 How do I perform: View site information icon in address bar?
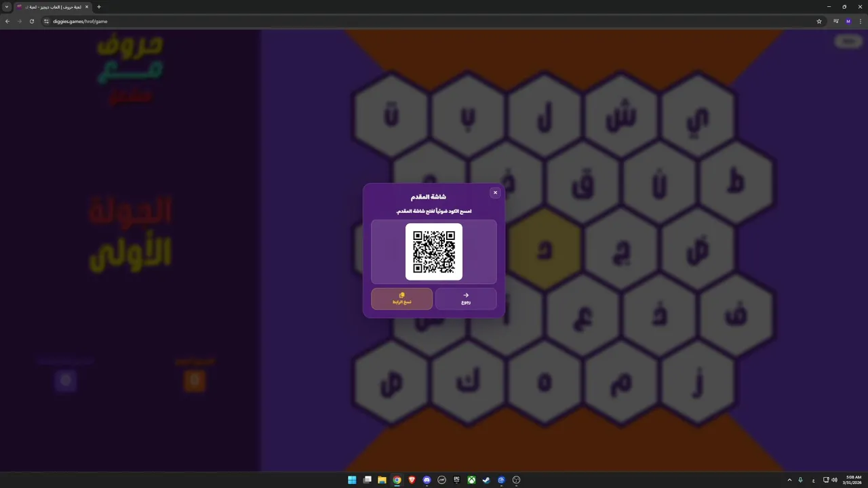(47, 21)
